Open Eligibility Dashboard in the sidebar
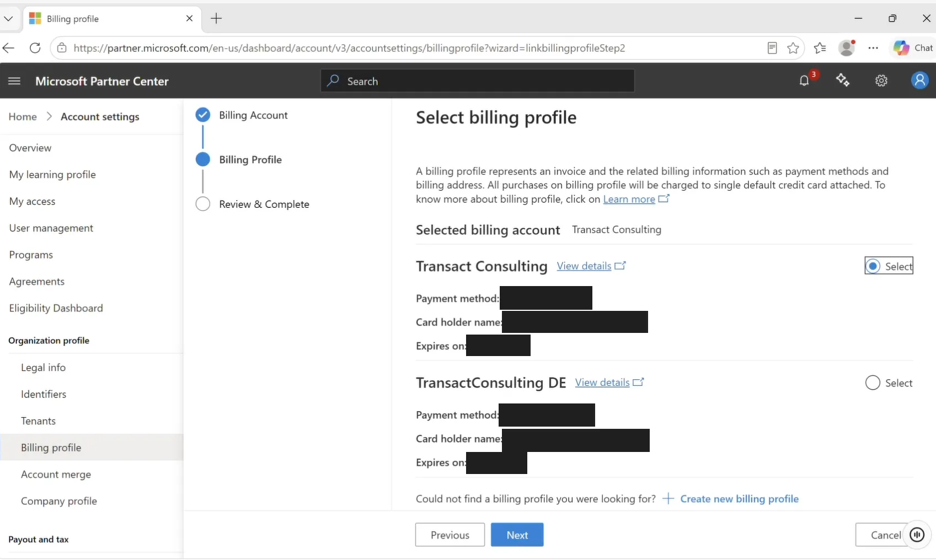Viewport: 936px width, 560px height. point(56,308)
